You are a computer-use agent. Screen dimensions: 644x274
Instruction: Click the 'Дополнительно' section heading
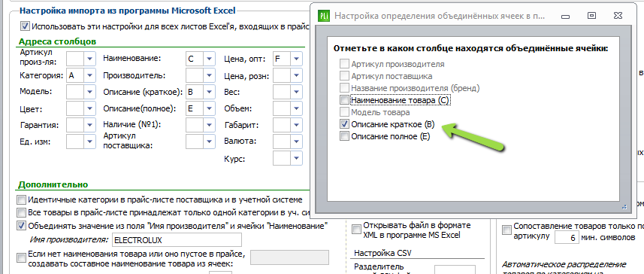(x=53, y=184)
